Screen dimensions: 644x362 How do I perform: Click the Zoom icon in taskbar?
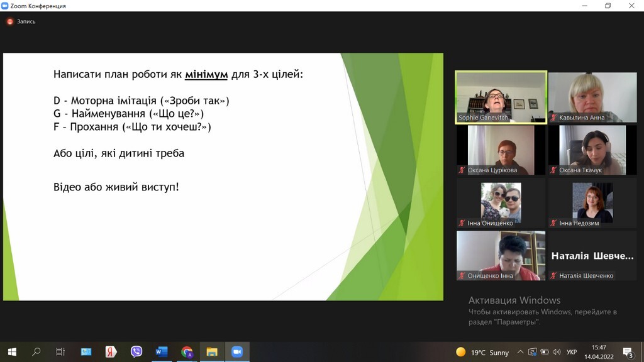237,352
